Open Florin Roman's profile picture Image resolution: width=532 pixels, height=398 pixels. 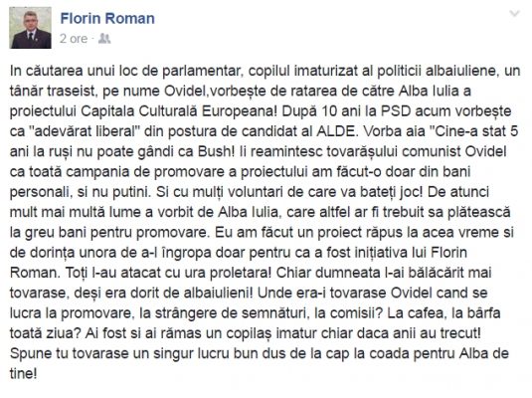click(31, 28)
